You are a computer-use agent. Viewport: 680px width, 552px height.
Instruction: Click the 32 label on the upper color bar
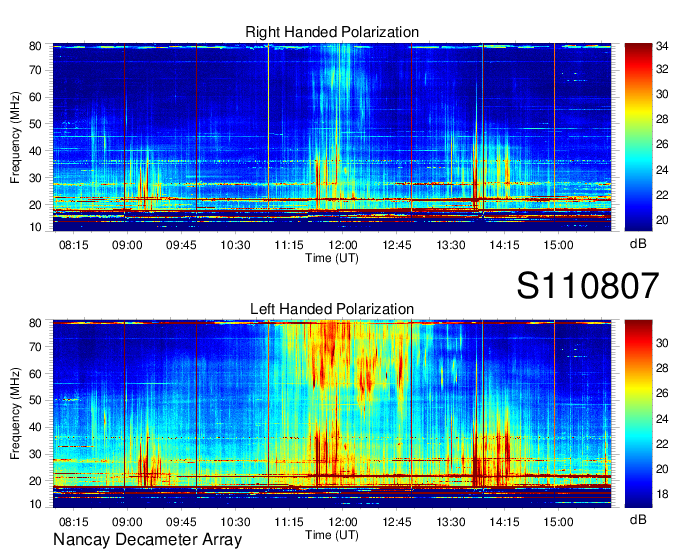(662, 69)
